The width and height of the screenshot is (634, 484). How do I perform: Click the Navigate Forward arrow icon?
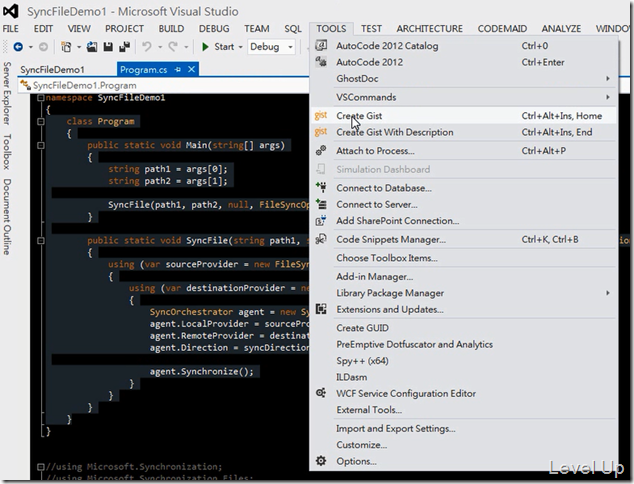click(43, 47)
